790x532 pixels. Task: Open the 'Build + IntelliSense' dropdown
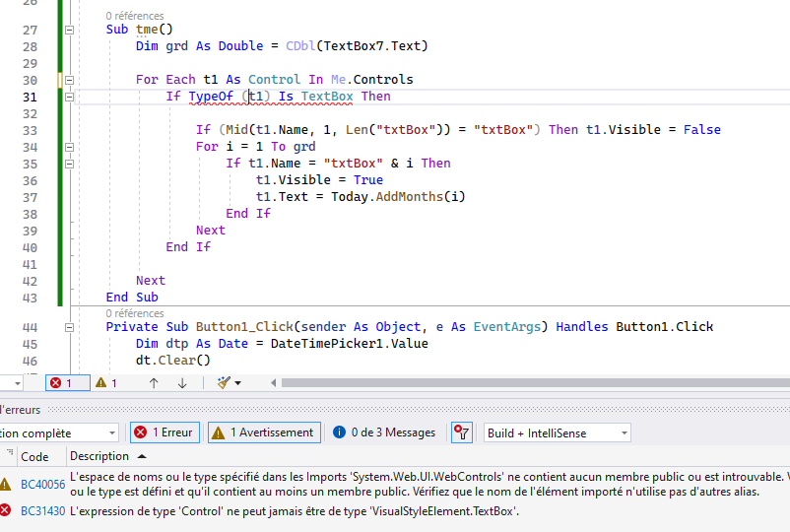(557, 432)
